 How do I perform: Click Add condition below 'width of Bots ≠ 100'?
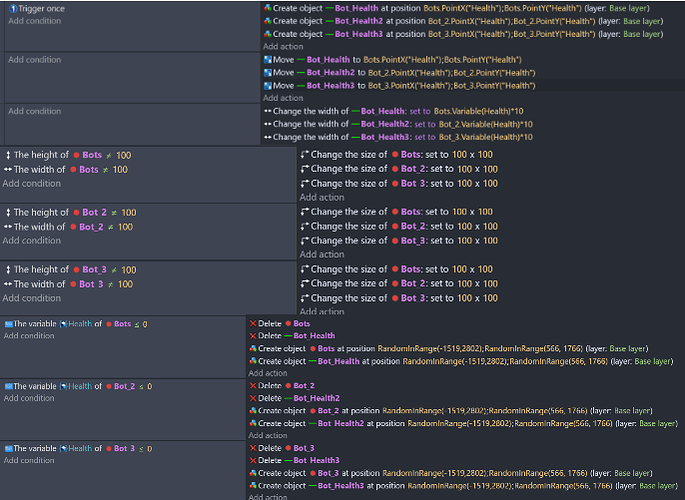tap(31, 183)
